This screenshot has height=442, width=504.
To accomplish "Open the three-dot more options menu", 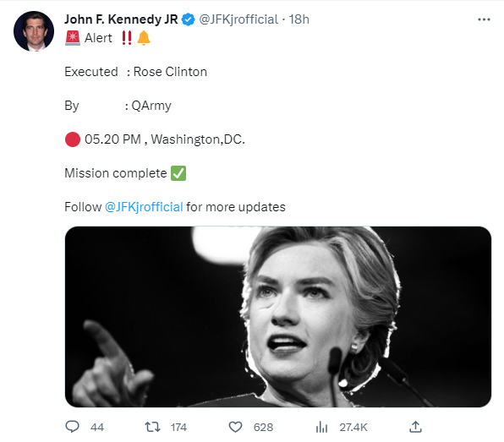I will pyautogui.click(x=484, y=19).
